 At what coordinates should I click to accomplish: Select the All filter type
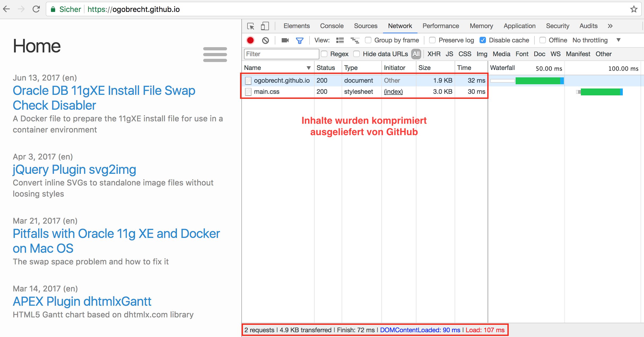[x=416, y=54]
